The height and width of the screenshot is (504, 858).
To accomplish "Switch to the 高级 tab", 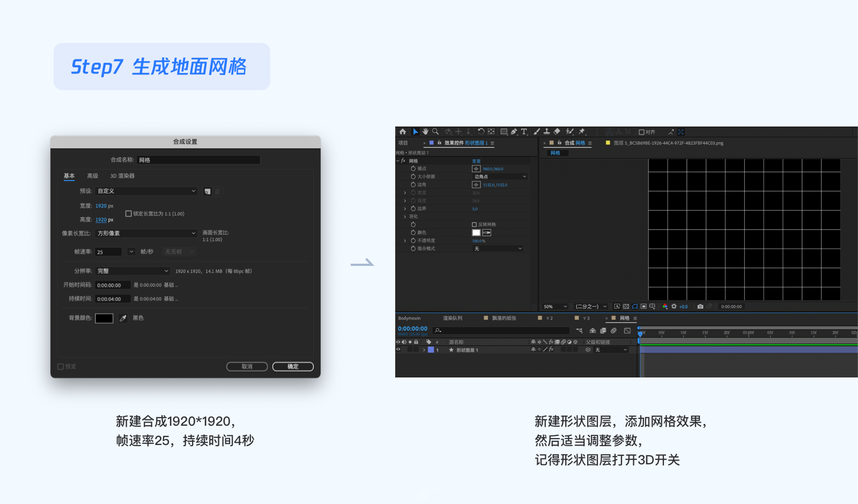I will point(93,176).
